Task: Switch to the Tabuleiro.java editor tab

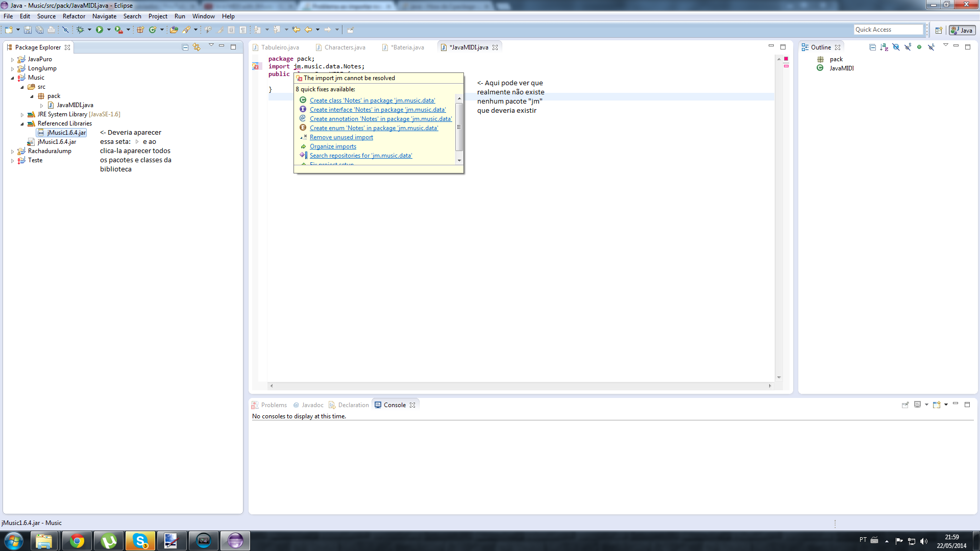Action: point(276,47)
